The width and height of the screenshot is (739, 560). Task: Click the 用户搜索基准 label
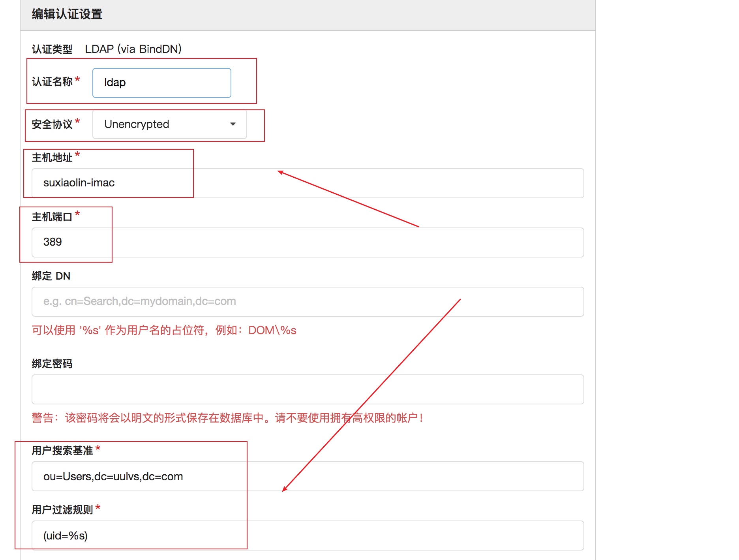click(x=62, y=451)
